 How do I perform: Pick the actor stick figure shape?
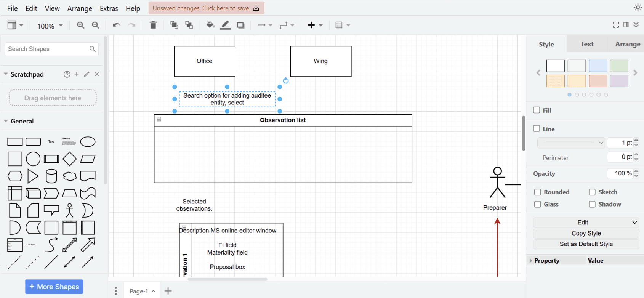click(70, 210)
